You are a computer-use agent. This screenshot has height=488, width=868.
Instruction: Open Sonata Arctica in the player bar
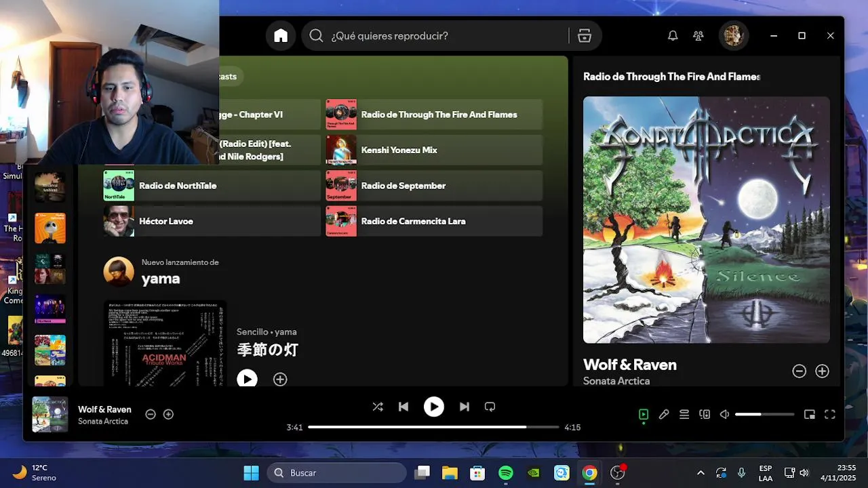pyautogui.click(x=103, y=422)
